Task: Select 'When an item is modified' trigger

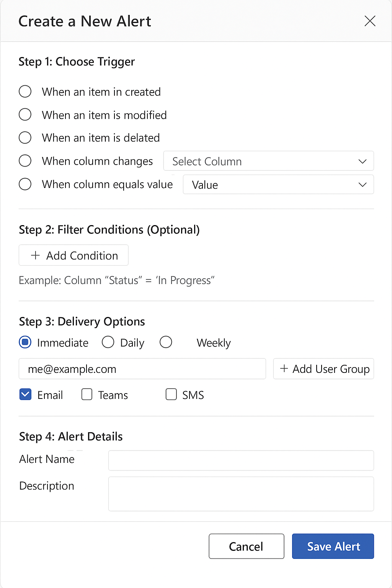Action: [x=25, y=114]
